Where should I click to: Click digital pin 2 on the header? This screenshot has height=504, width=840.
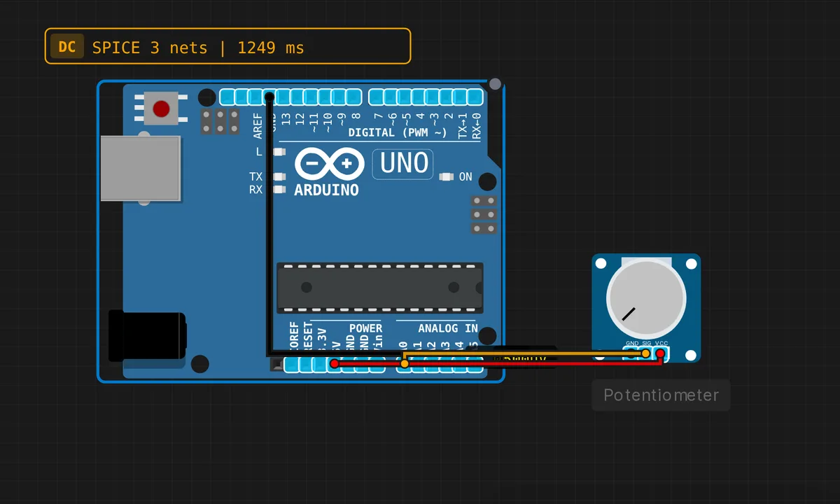point(447,97)
